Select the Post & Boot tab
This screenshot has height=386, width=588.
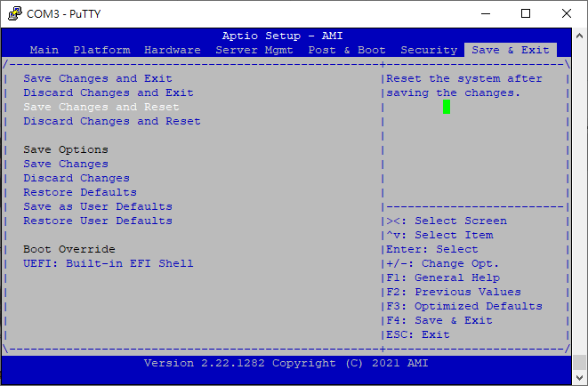[347, 50]
